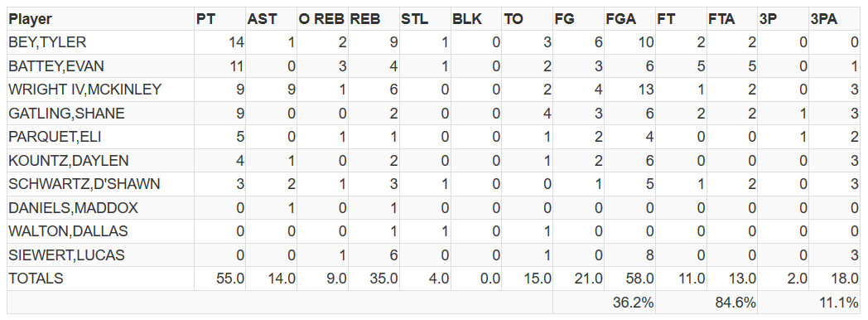Image resolution: width=868 pixels, height=320 pixels.
Task: Select the PARQUET,ELI name cell
Action: (100, 137)
